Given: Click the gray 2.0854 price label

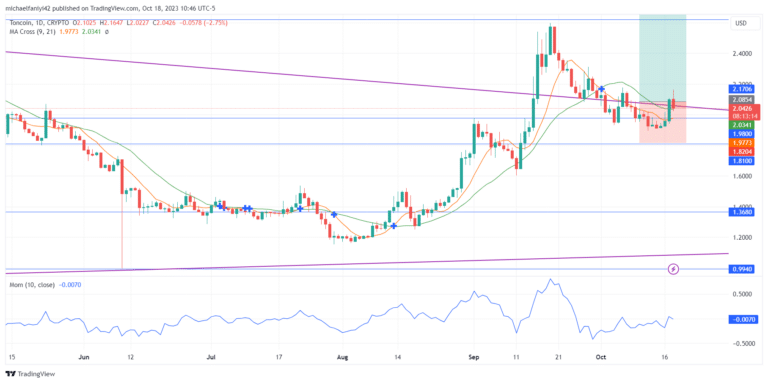Looking at the screenshot, I should (x=743, y=99).
